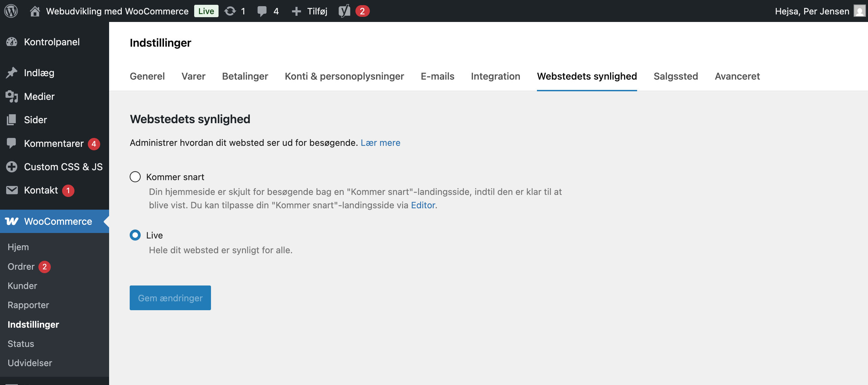Select the Kommer snart radio option

pyautogui.click(x=135, y=177)
